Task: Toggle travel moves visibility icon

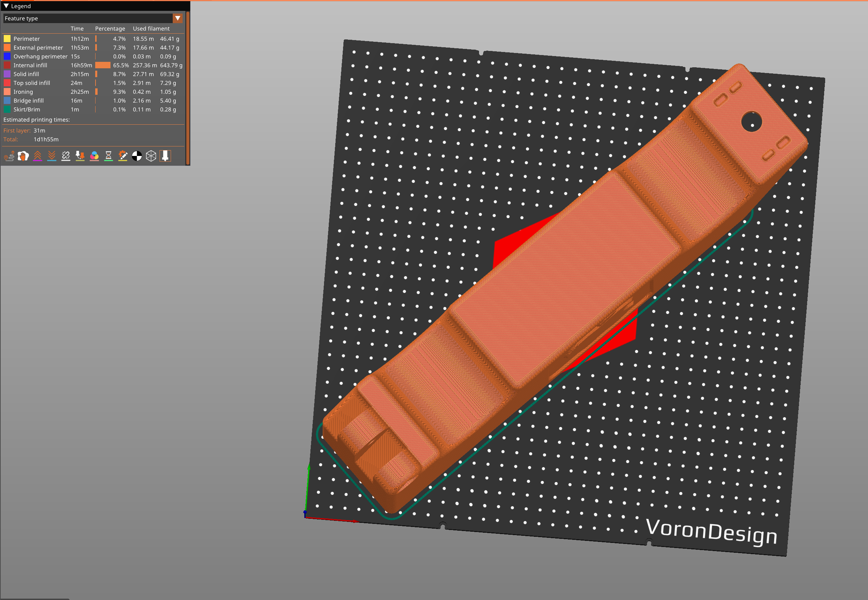Action: 9,156
